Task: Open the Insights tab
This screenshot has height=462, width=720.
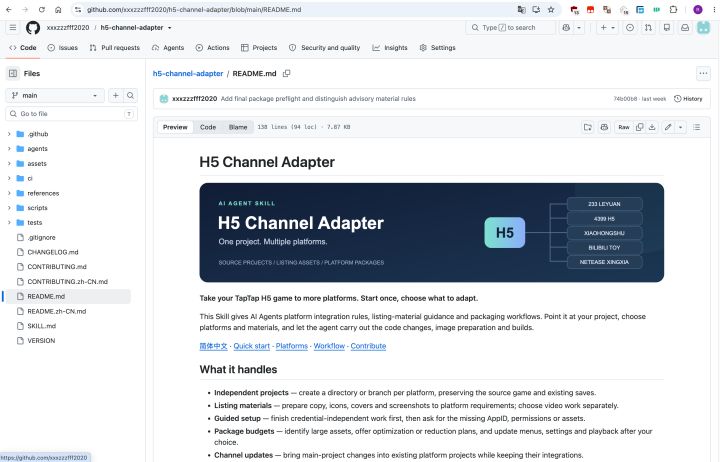Action: pyautogui.click(x=390, y=48)
